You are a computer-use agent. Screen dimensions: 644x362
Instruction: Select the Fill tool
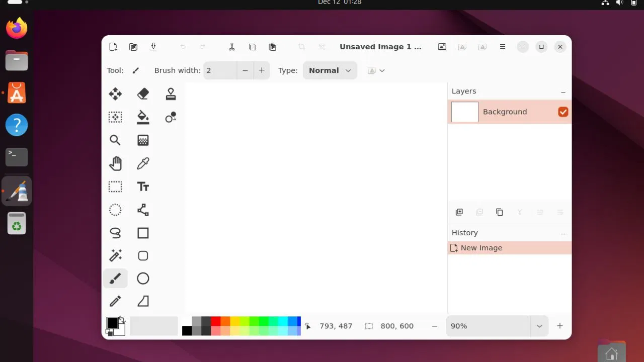tap(143, 117)
